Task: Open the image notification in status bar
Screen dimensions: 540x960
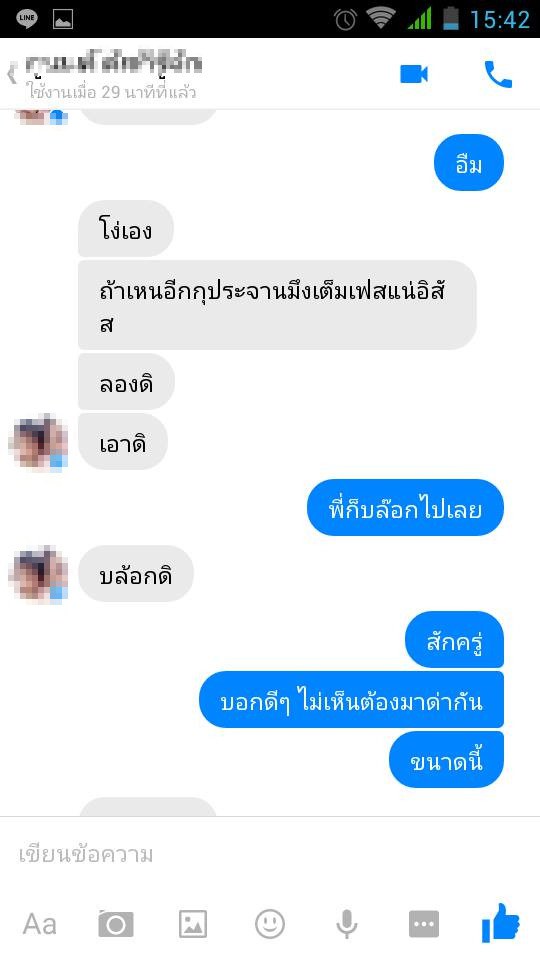Action: pyautogui.click(x=63, y=19)
